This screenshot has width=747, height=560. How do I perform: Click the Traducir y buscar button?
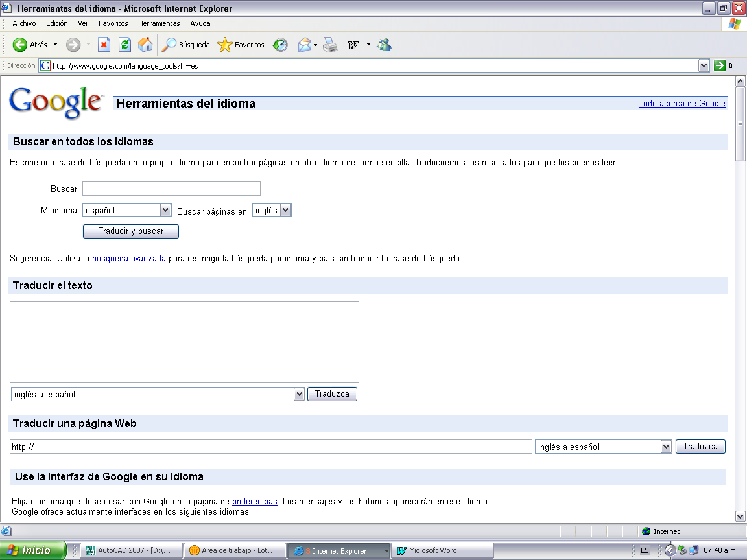131,231
